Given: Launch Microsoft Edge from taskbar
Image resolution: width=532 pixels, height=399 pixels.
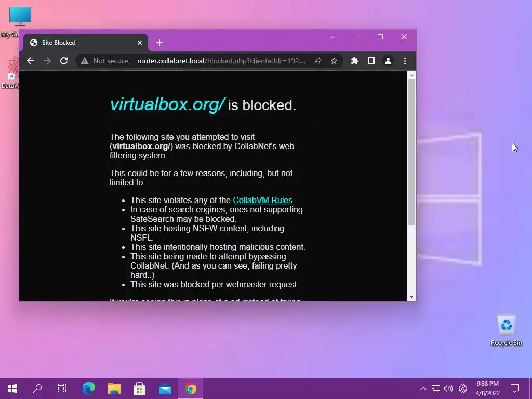Looking at the screenshot, I should 89,389.
